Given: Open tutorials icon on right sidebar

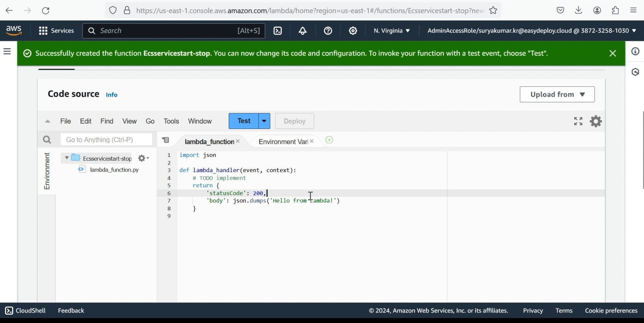Looking at the screenshot, I should coord(636,72).
